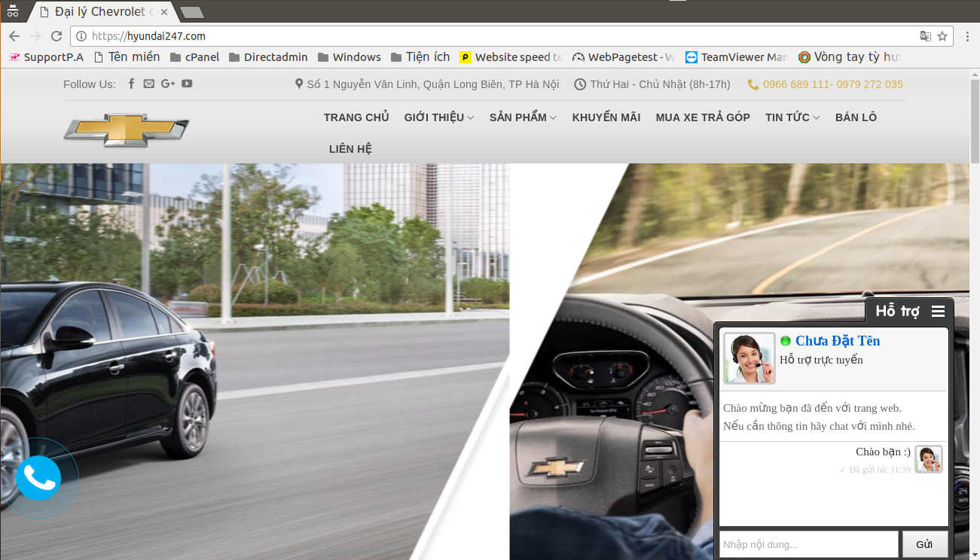Open the Tên miền bookmark
Screen dimensions: 980x560
click(127, 57)
